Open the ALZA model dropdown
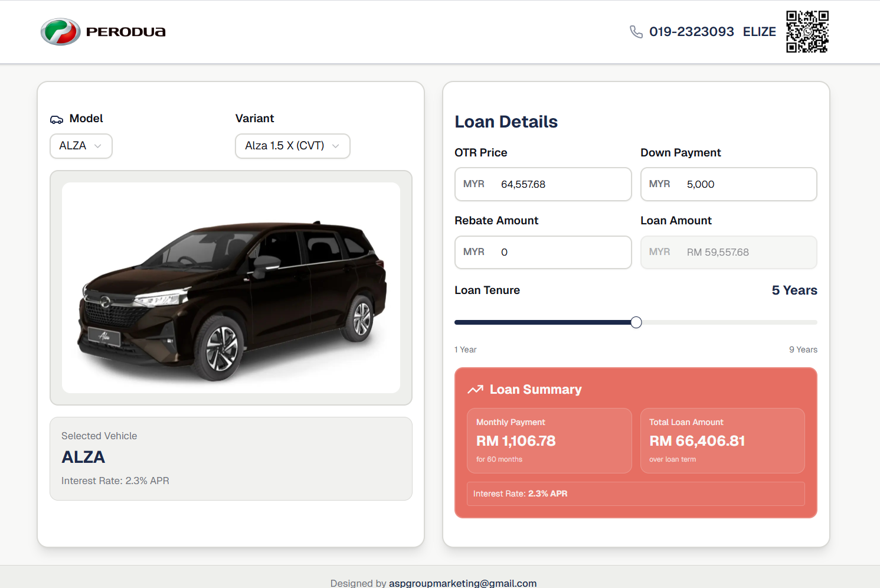This screenshot has height=588, width=880. point(81,146)
